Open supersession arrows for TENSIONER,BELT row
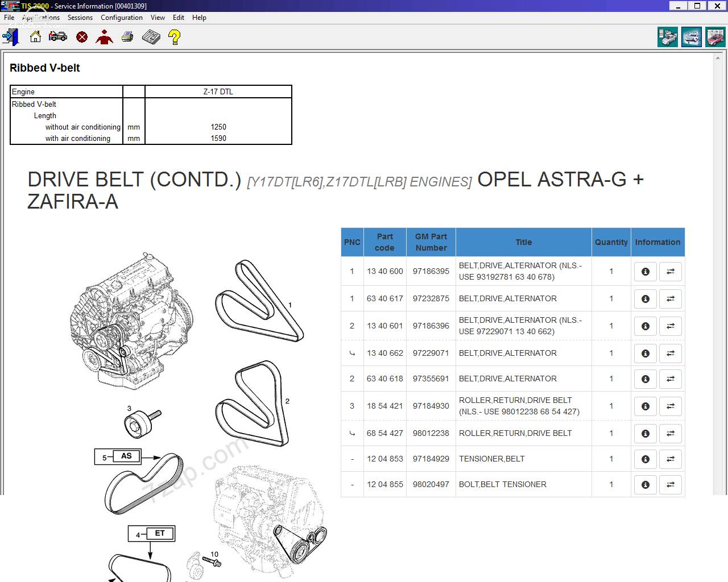 [671, 459]
